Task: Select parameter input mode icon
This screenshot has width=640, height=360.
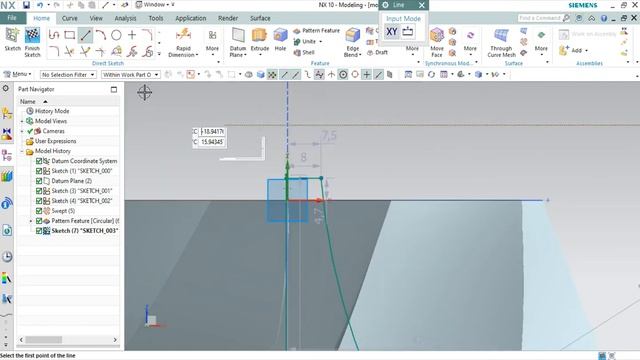Action: pyautogui.click(x=407, y=31)
